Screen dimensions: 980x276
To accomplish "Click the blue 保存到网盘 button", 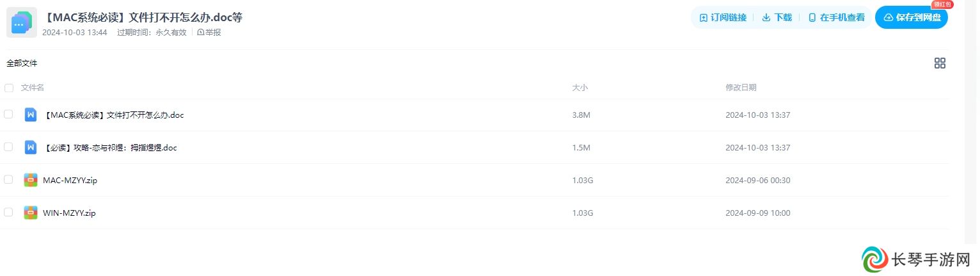I will 912,17.
